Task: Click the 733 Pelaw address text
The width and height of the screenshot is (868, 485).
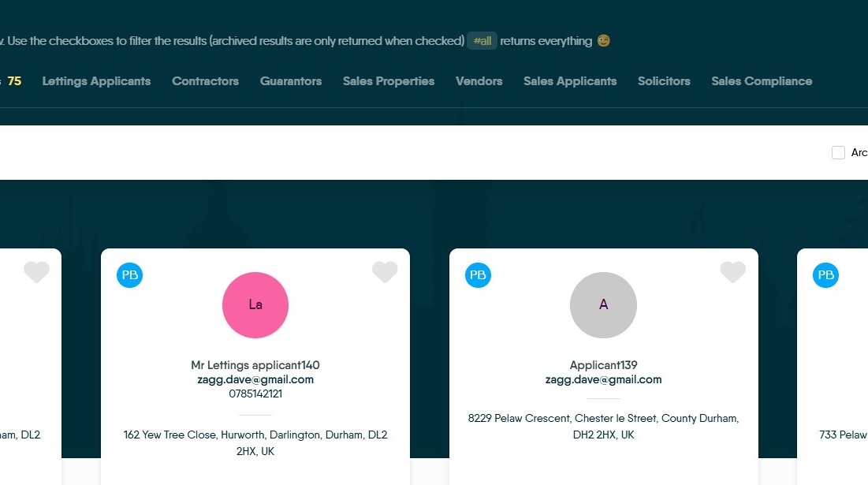Action: click(843, 435)
